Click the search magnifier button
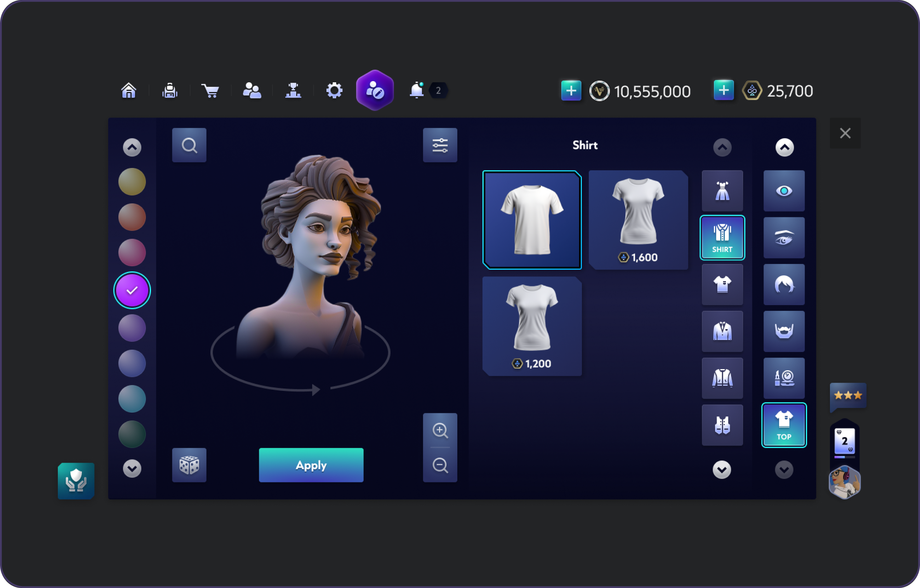 click(x=189, y=145)
